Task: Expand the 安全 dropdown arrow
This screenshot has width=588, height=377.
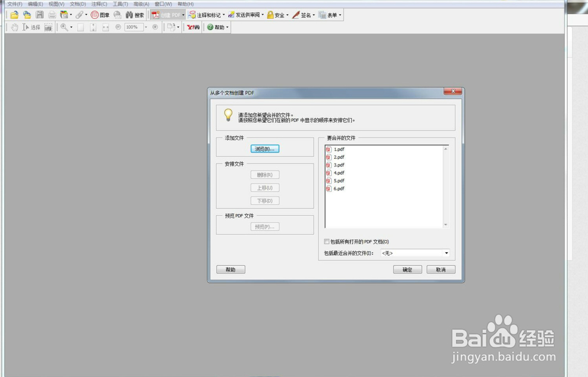Action: (x=288, y=15)
